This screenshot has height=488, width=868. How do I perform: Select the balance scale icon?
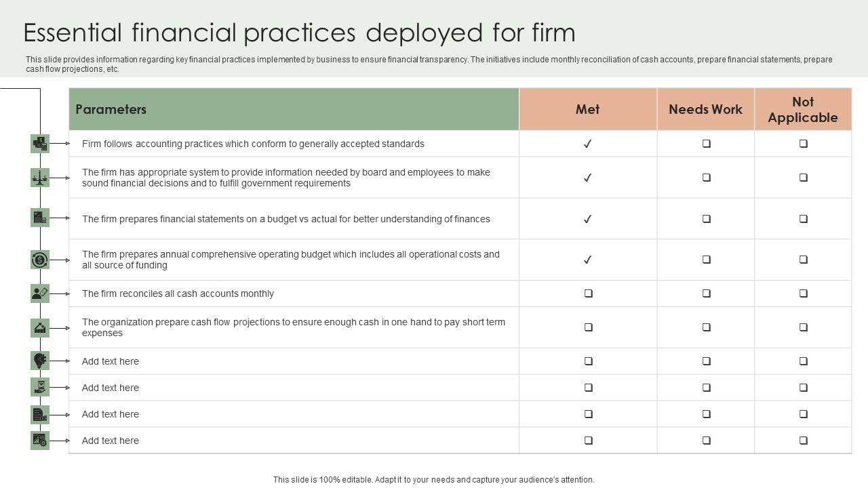pyautogui.click(x=40, y=178)
